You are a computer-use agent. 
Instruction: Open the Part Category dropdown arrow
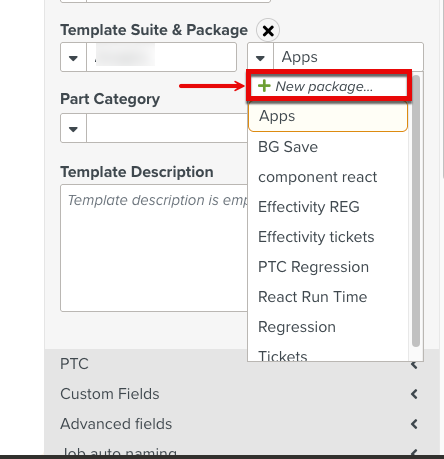click(73, 128)
